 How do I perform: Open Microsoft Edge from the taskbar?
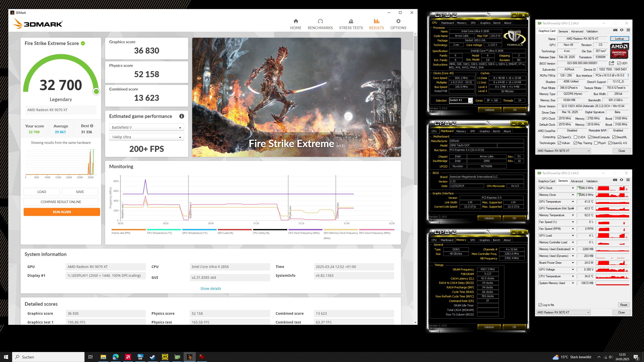[115, 357]
